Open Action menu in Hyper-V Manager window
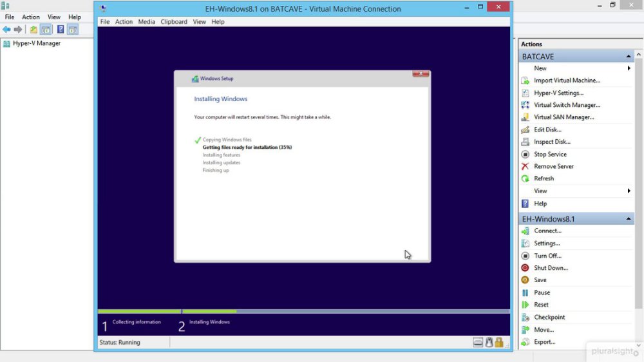644x362 pixels. (x=31, y=17)
